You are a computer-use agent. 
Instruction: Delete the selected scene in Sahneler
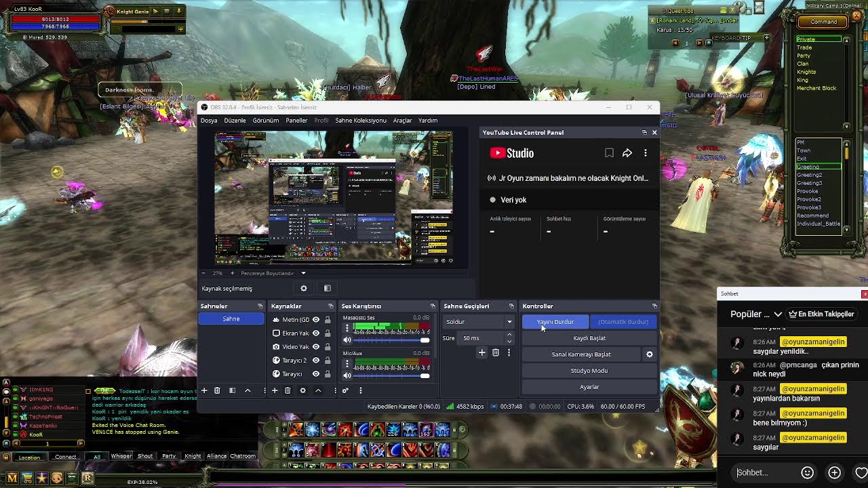(217, 390)
